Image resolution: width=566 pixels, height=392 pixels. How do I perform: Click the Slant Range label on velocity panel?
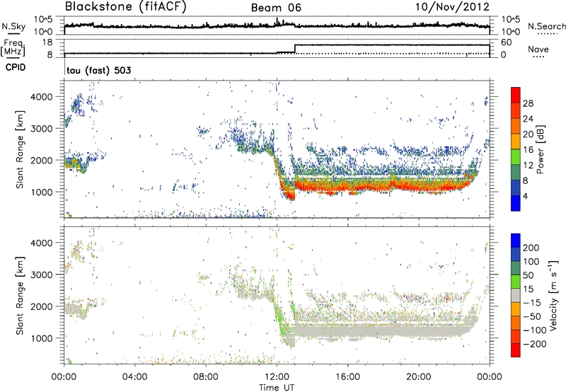[20, 296]
